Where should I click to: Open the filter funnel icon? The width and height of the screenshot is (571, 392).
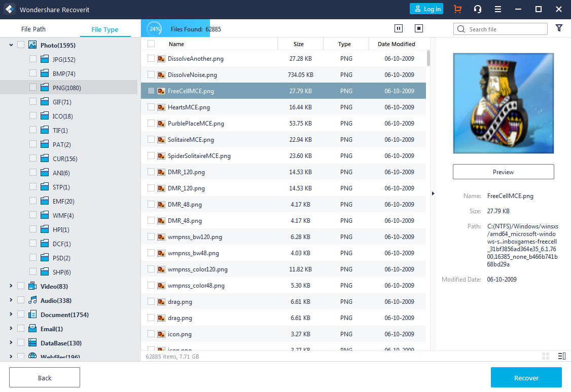[559, 28]
